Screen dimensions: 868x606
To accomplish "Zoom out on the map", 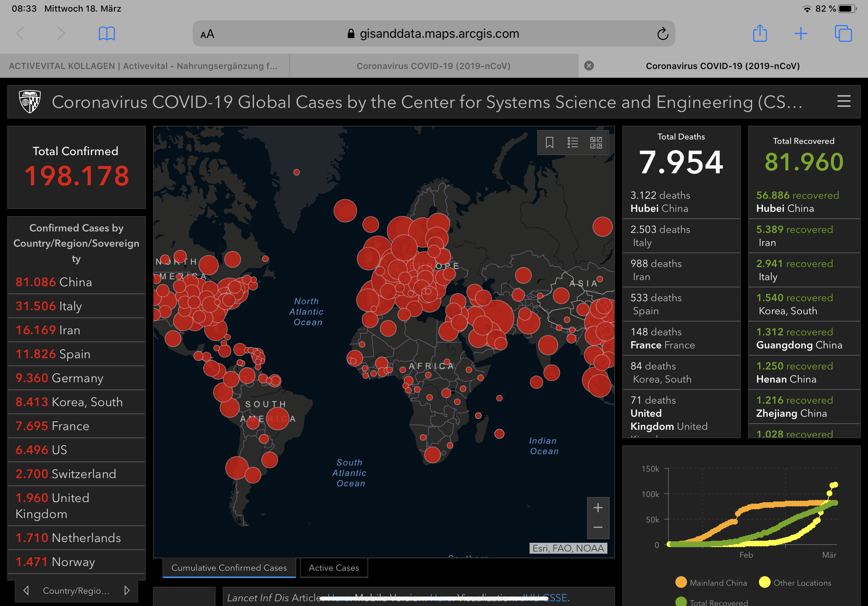I will pos(598,528).
